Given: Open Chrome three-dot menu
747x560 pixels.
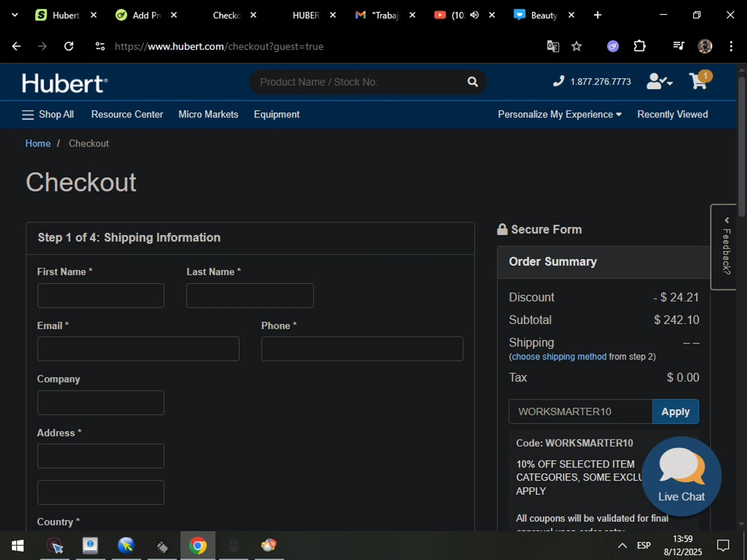Looking at the screenshot, I should point(731,46).
